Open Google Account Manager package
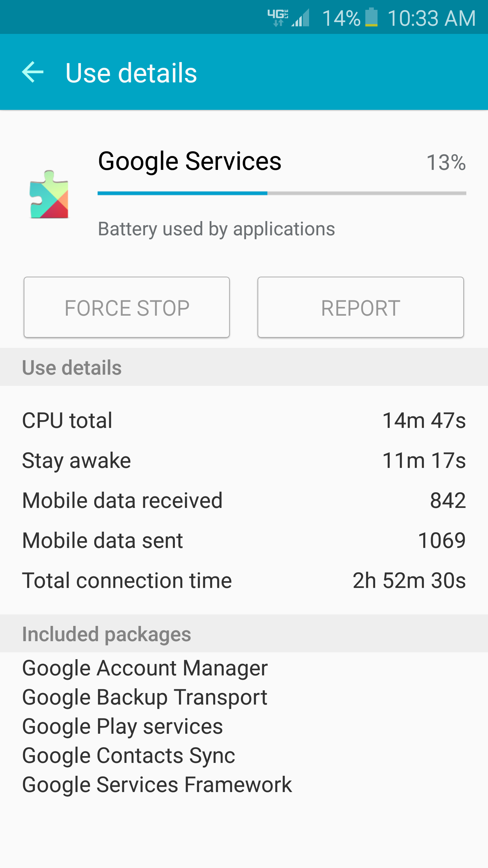The image size is (488, 868). (145, 668)
